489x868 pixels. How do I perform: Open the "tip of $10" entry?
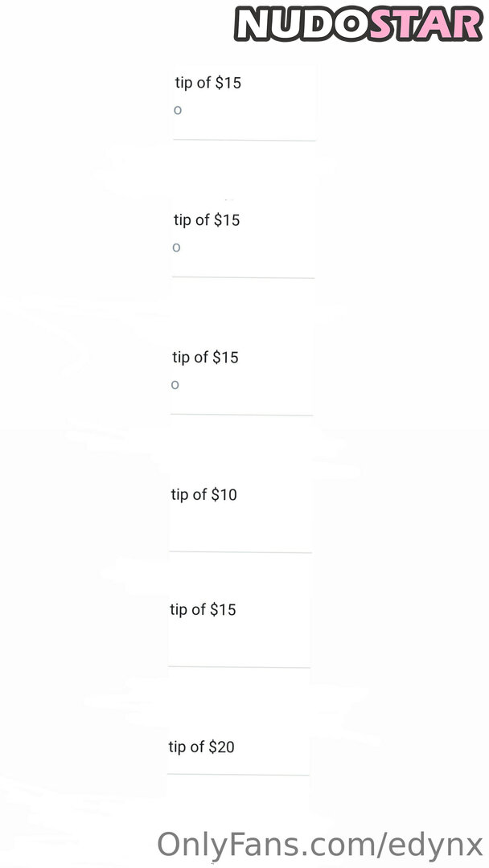click(x=204, y=495)
